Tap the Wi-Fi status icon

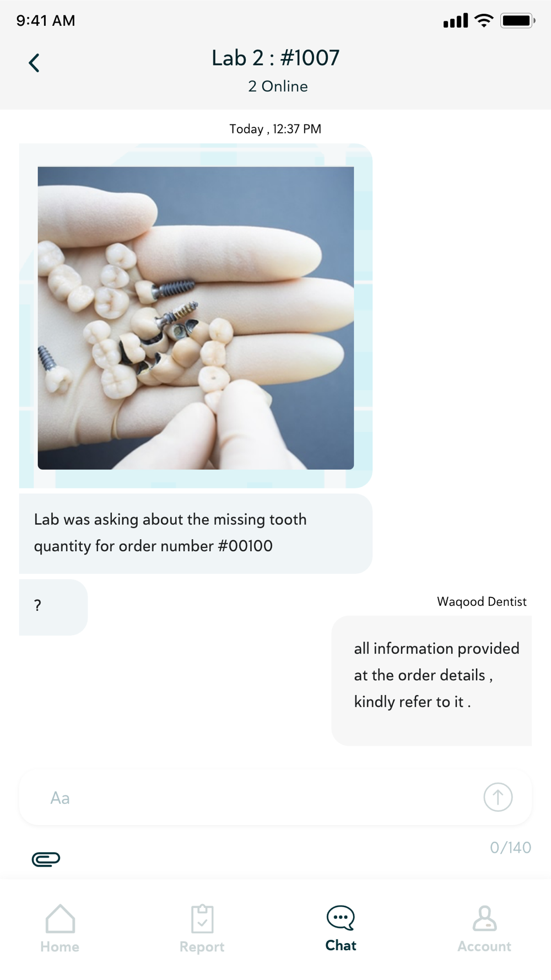click(484, 21)
